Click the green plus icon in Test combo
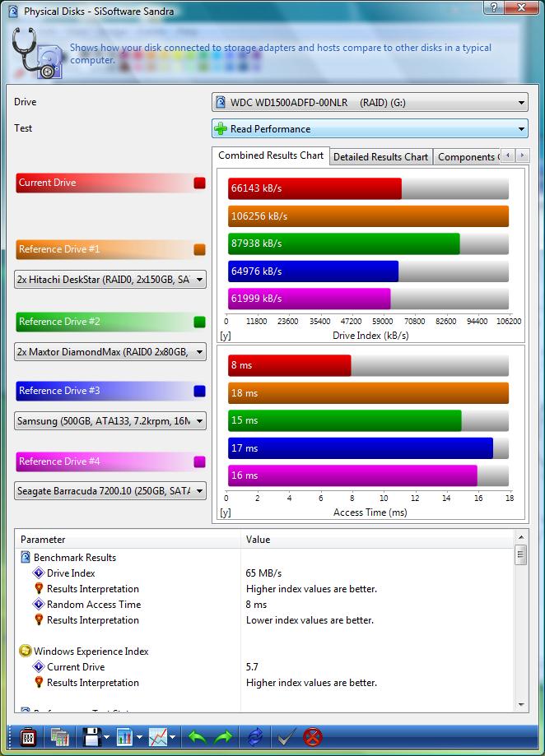Viewport: 545px width, 756px height. click(221, 128)
